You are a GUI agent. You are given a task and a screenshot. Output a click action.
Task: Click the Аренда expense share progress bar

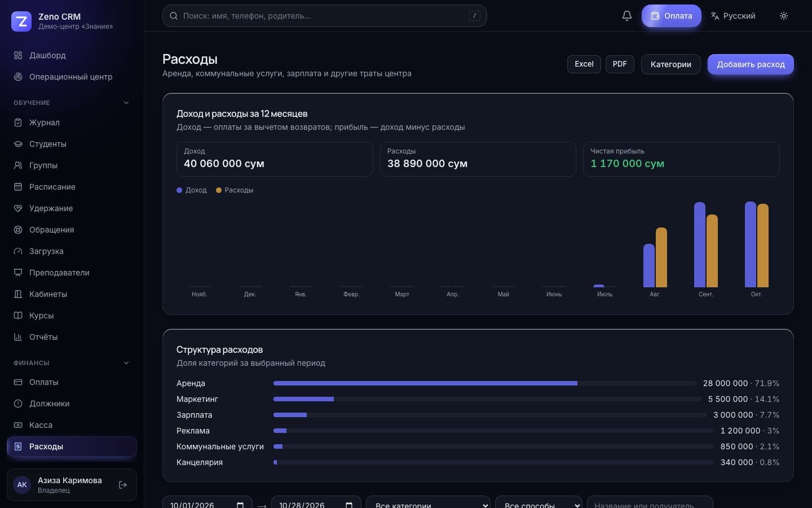coord(485,383)
